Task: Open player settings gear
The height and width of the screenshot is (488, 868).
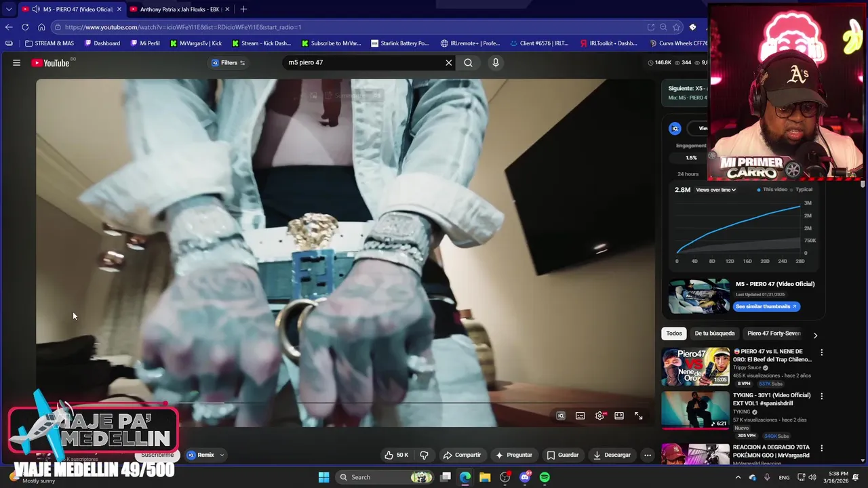Action: pyautogui.click(x=599, y=415)
